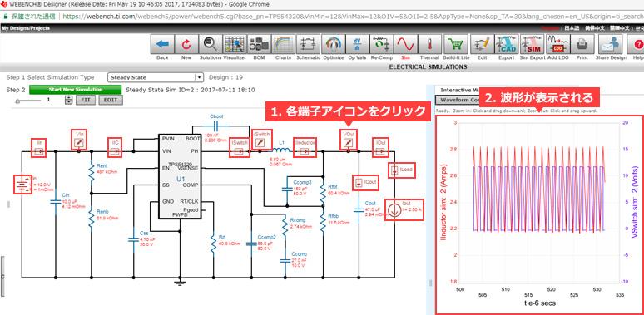644x315 pixels.
Task: Switch to the Interactive Waveform tab
Action: point(458,90)
